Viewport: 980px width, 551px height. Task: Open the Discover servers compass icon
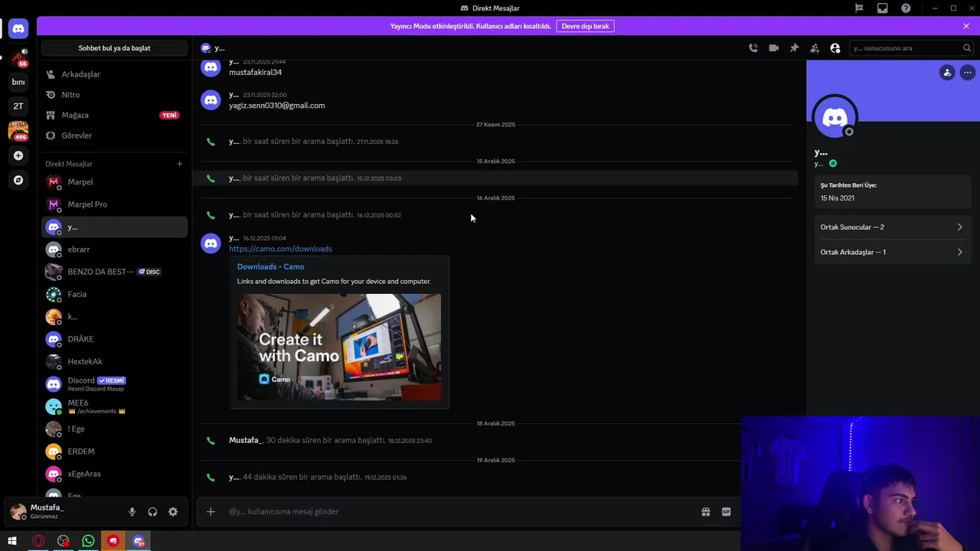click(x=18, y=180)
